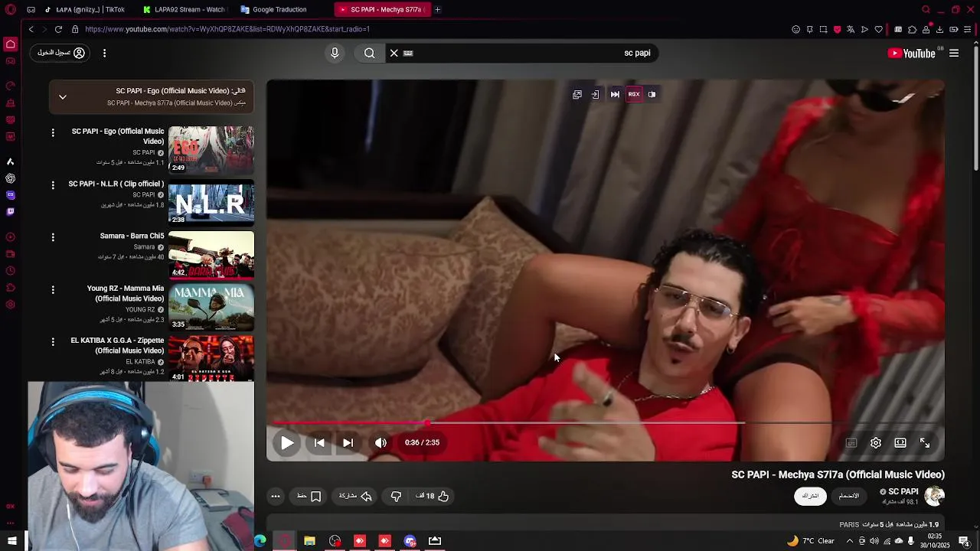
Task: Skip to the next video in the player
Action: pyautogui.click(x=348, y=442)
